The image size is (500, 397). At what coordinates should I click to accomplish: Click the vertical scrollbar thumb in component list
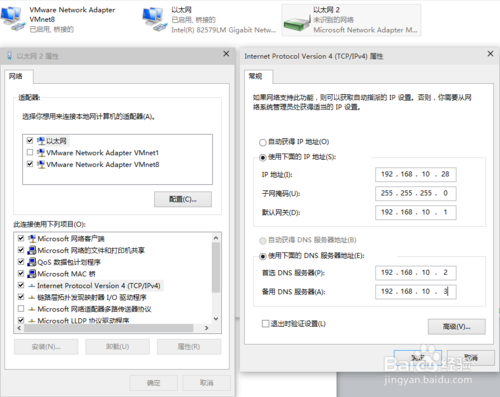[x=216, y=267]
